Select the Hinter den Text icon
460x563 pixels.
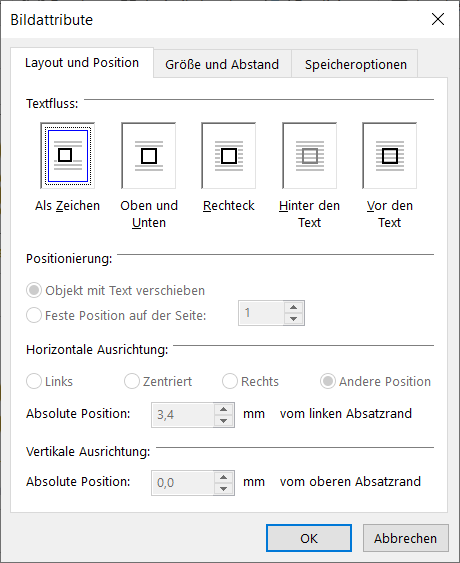(310, 156)
